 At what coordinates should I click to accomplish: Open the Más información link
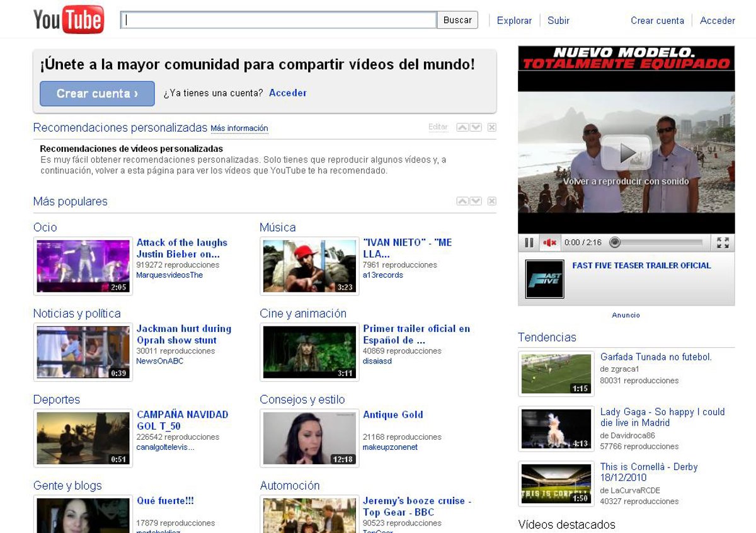click(239, 129)
